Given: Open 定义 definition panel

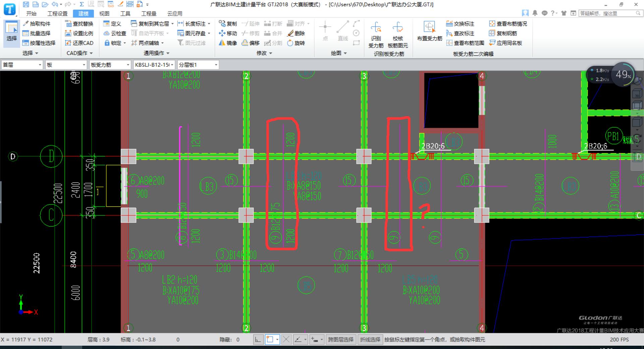Looking at the screenshot, I should [112, 24].
